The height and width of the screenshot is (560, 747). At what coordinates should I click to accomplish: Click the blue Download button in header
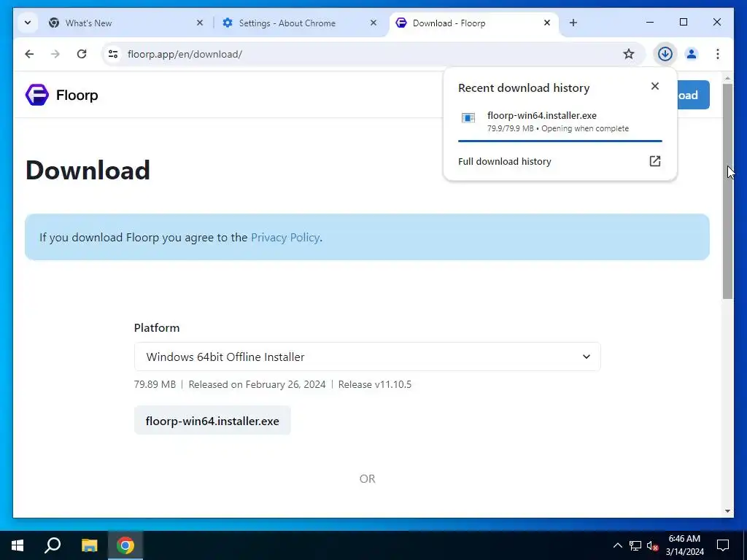click(x=693, y=96)
